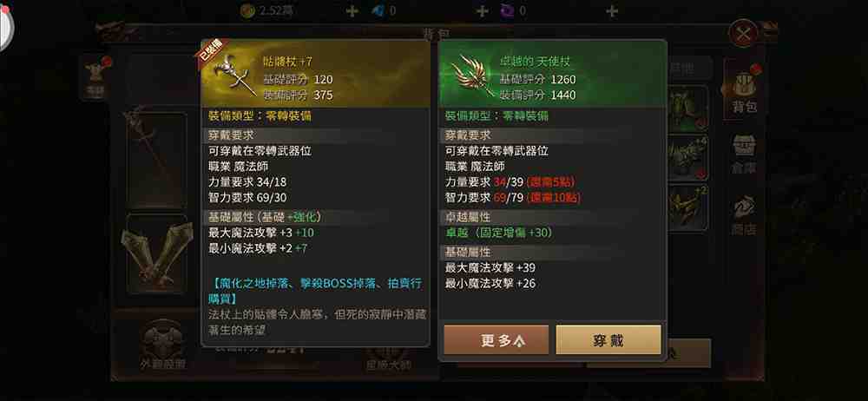Click the 天使杖 angel staff icon

pos(471,76)
